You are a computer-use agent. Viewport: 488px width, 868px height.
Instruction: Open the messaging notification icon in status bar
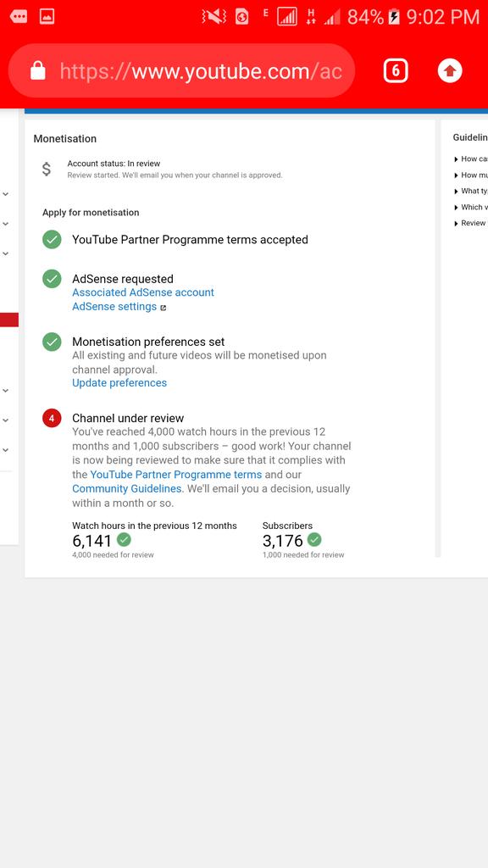(x=19, y=17)
